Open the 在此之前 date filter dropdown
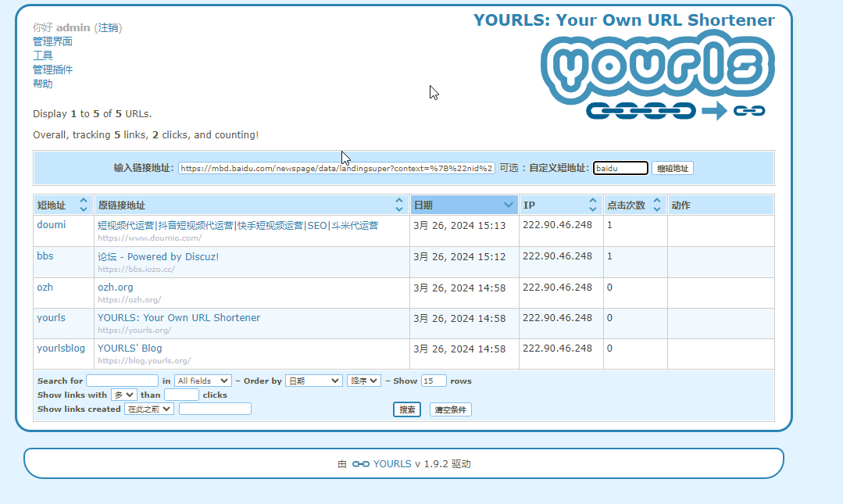Viewport: 843px width, 504px height. tap(148, 408)
